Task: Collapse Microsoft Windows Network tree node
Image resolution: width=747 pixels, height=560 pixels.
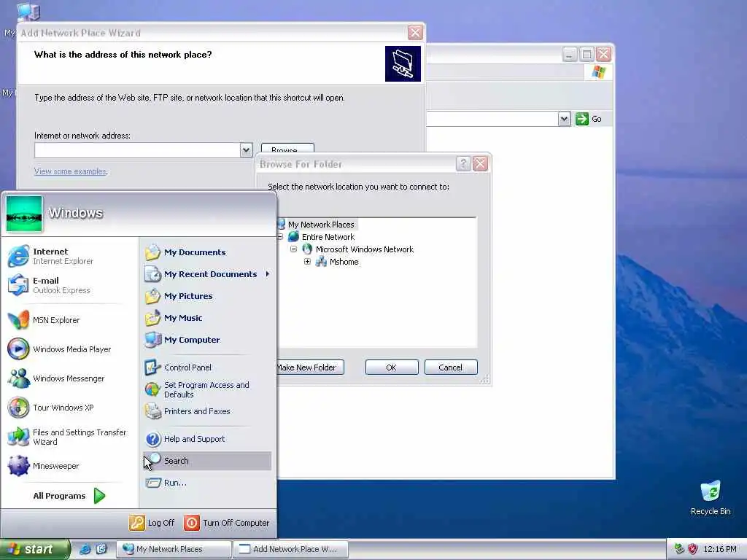Action: point(293,249)
